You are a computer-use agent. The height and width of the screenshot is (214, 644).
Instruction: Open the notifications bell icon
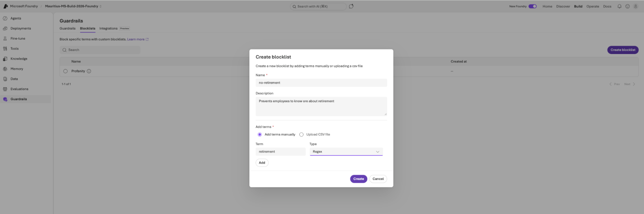pyautogui.click(x=619, y=6)
